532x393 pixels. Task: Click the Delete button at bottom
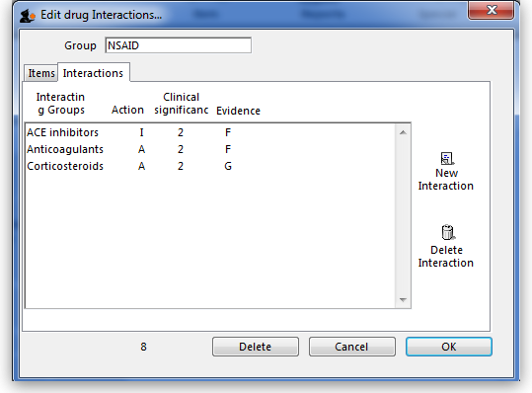click(256, 347)
